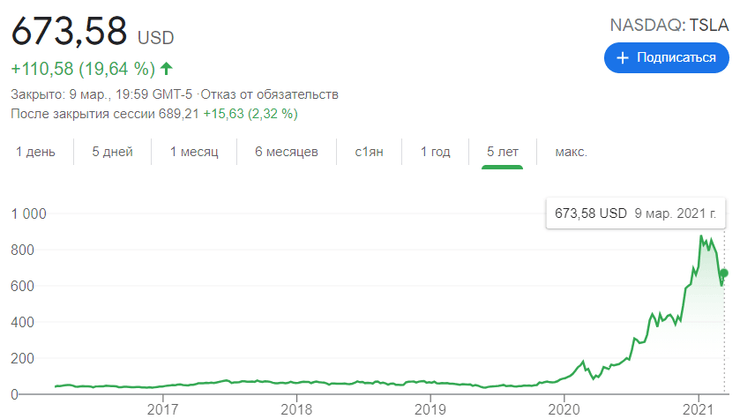Screen dimensions: 740x419
Task: Click the 200 y-axis label
Action: click(x=22, y=358)
